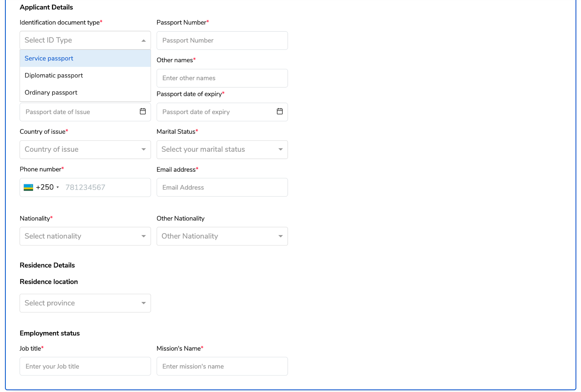The width and height of the screenshot is (581, 392).
Task: Open the phone country code selector
Action: click(58, 187)
